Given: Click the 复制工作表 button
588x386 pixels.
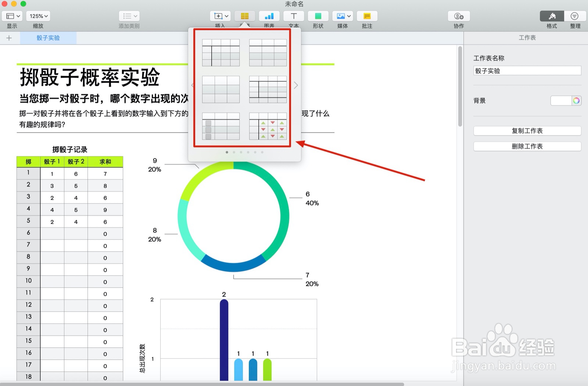Looking at the screenshot, I should point(527,131).
